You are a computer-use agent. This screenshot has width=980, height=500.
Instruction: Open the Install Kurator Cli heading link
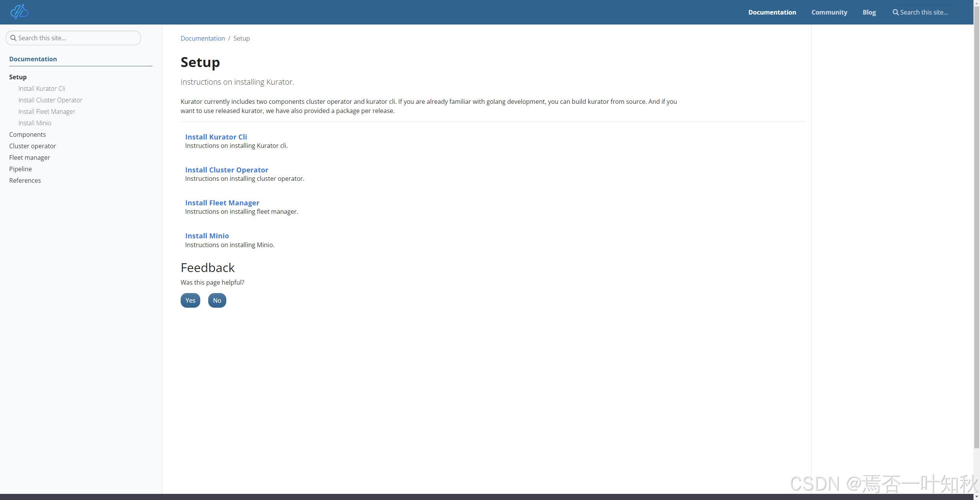(x=216, y=137)
